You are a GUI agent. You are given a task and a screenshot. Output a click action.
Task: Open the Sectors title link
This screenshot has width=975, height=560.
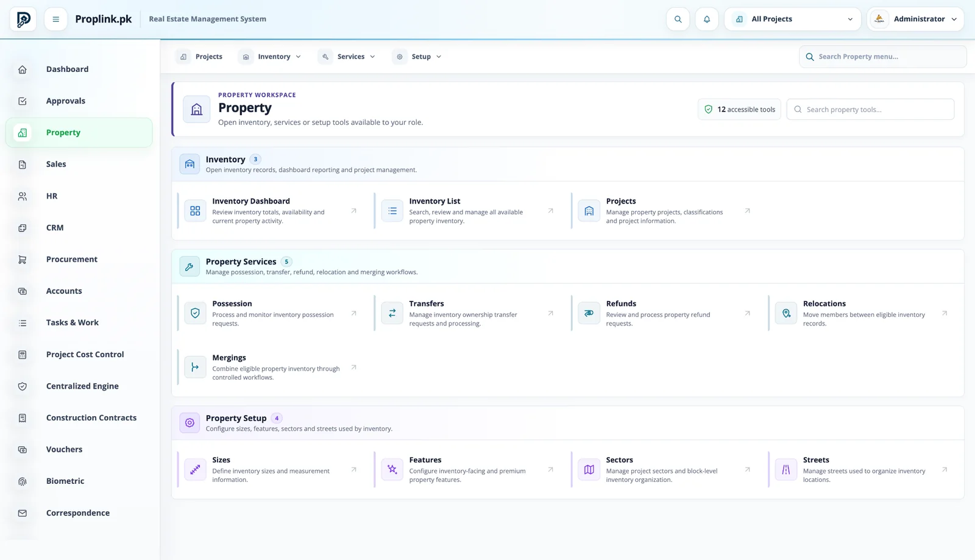click(x=619, y=460)
